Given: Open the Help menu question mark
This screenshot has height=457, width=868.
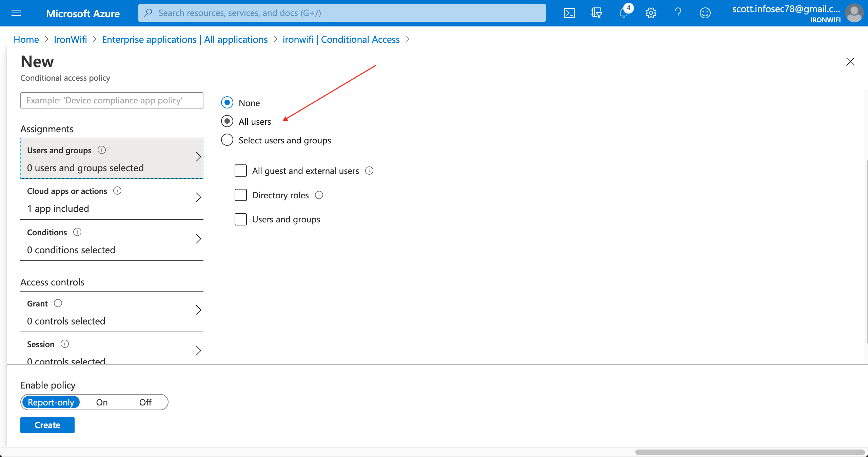Looking at the screenshot, I should [678, 13].
